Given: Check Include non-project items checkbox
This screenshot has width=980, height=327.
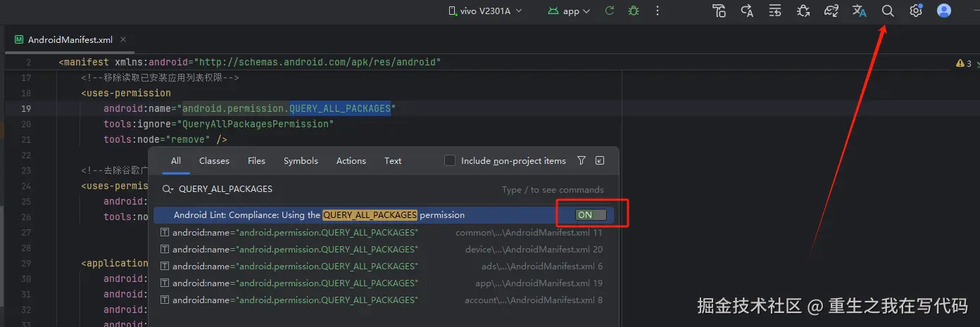Looking at the screenshot, I should 450,161.
